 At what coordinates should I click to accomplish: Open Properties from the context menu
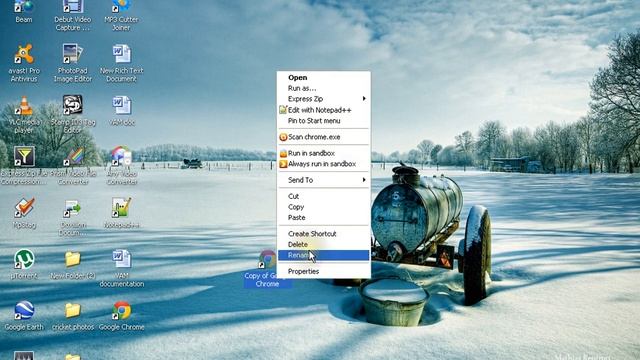tap(324, 271)
